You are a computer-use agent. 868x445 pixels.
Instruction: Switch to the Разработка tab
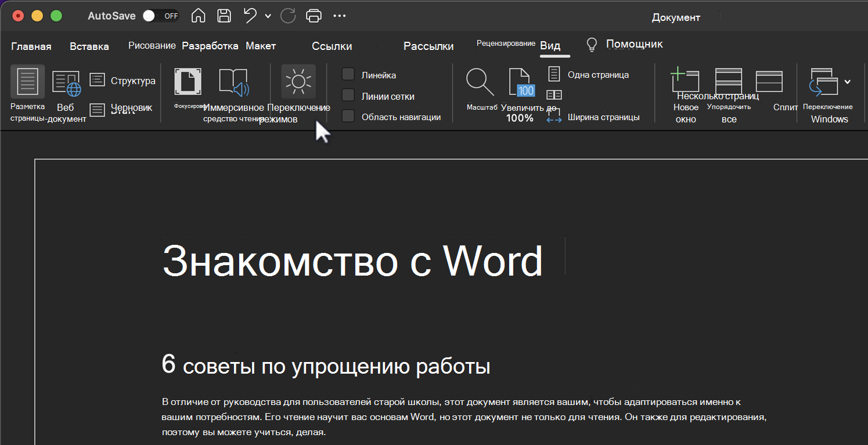click(x=210, y=46)
